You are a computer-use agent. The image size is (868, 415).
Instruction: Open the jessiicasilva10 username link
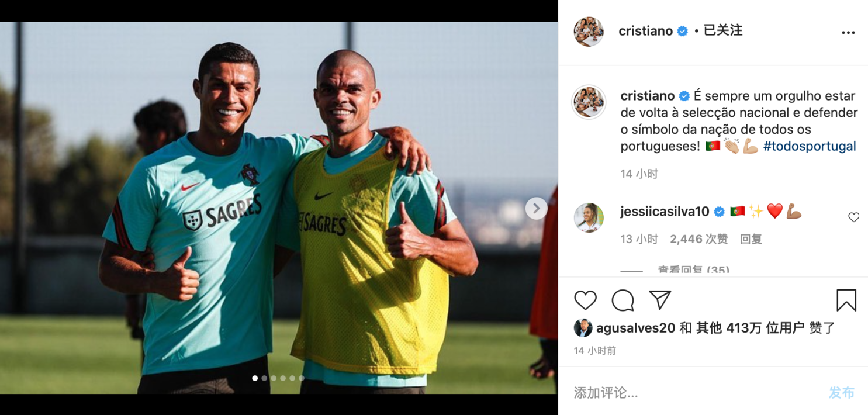tap(665, 212)
